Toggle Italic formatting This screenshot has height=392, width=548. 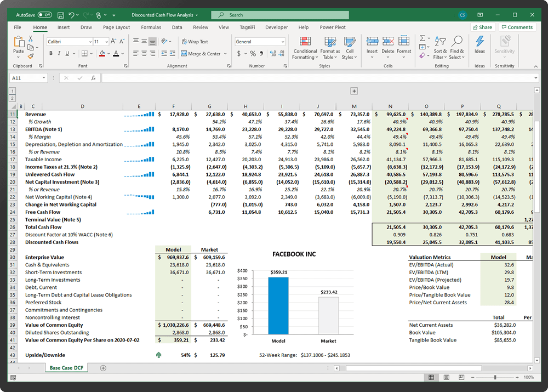pos(59,54)
